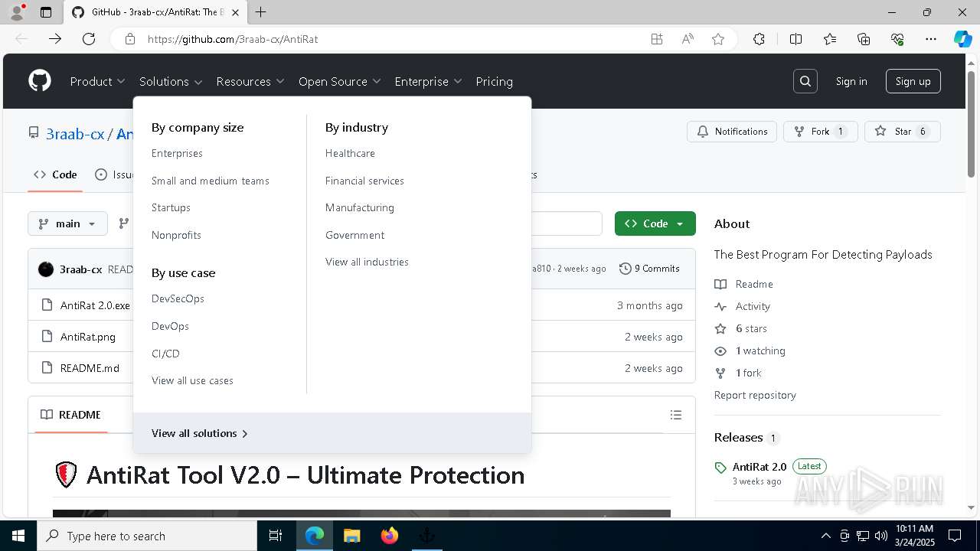Click the browser refresh icon
This screenshot has width=980, height=551.
[x=89, y=39]
